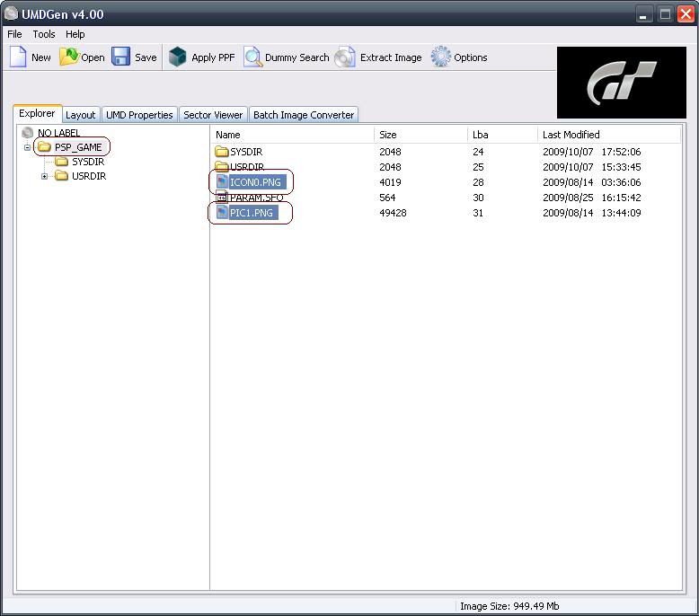699x616 pixels.
Task: Click the Dummy Search magnifier icon
Action: tap(252, 57)
